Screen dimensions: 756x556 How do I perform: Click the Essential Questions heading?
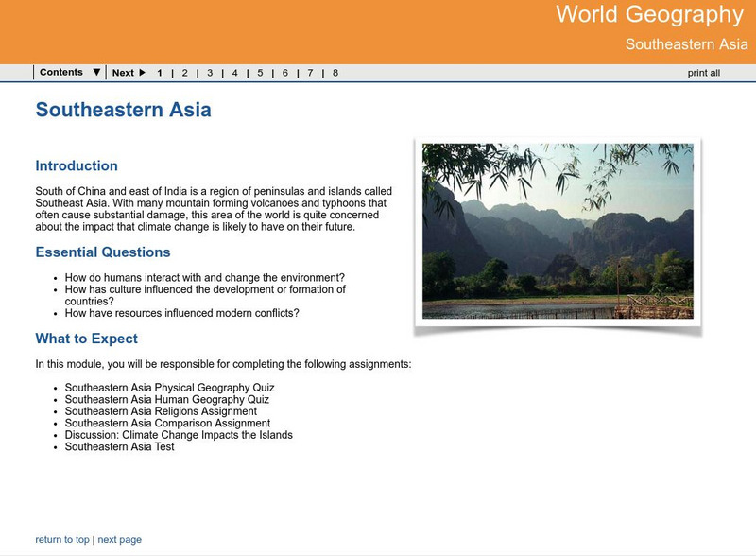point(103,252)
